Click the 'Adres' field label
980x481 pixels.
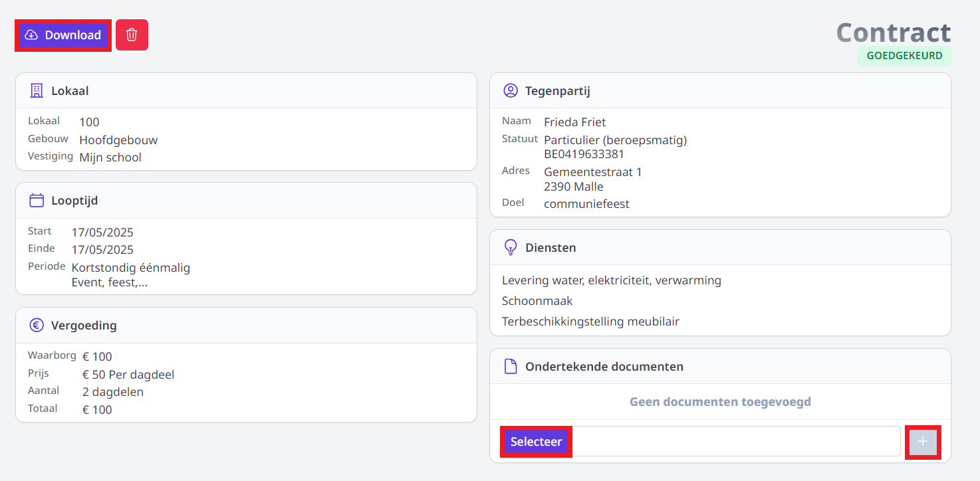[x=516, y=171]
